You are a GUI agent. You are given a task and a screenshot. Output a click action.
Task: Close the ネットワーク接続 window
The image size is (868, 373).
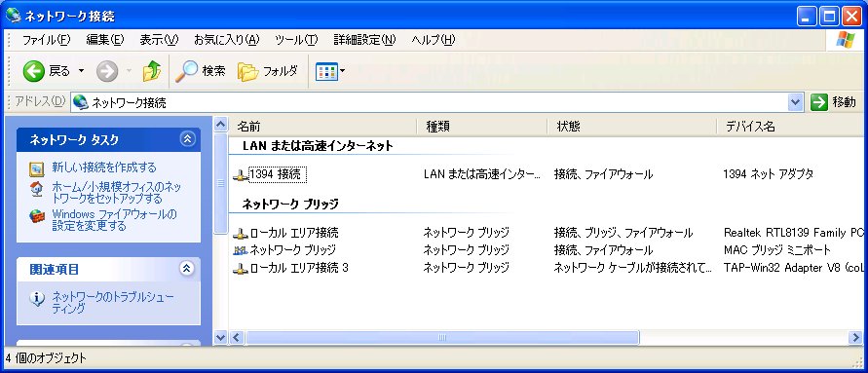[x=851, y=16]
